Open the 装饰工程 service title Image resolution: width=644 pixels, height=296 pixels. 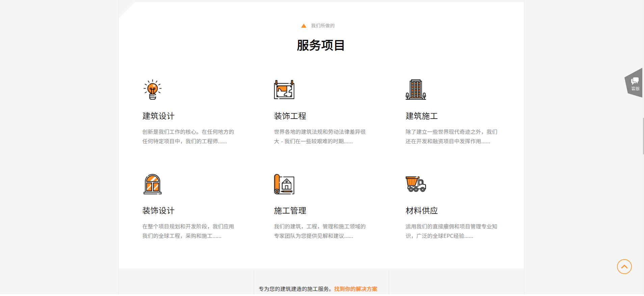(290, 116)
